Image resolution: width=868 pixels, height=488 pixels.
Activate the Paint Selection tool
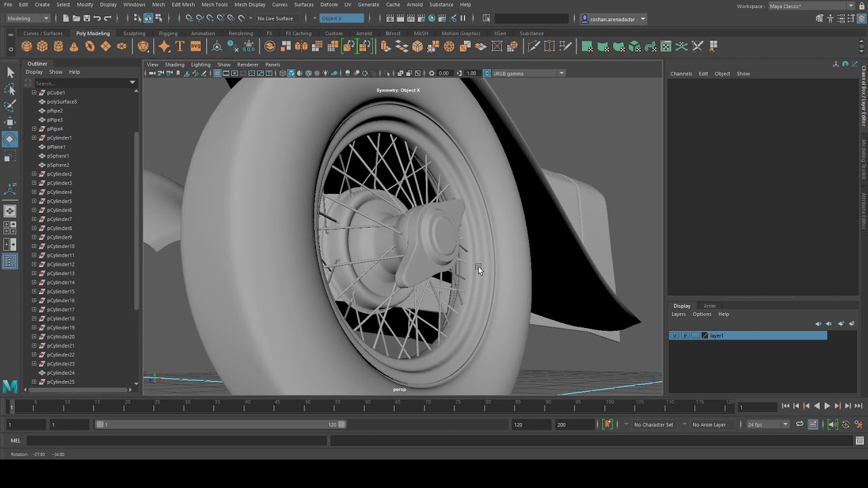tap(10, 106)
